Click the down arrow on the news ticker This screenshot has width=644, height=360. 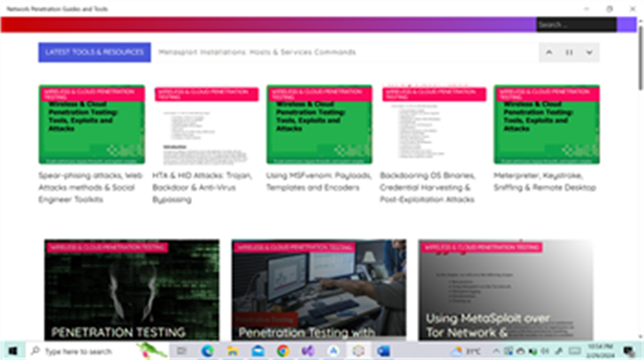click(590, 52)
